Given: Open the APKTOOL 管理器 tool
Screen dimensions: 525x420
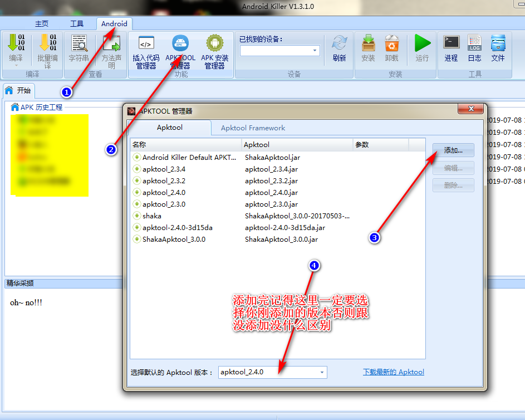Looking at the screenshot, I should click(179, 49).
